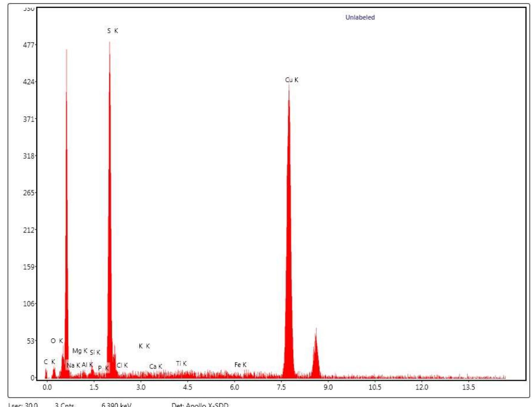The width and height of the screenshot is (532, 407).
Task: Select the Cu K peak label
Action: point(291,80)
